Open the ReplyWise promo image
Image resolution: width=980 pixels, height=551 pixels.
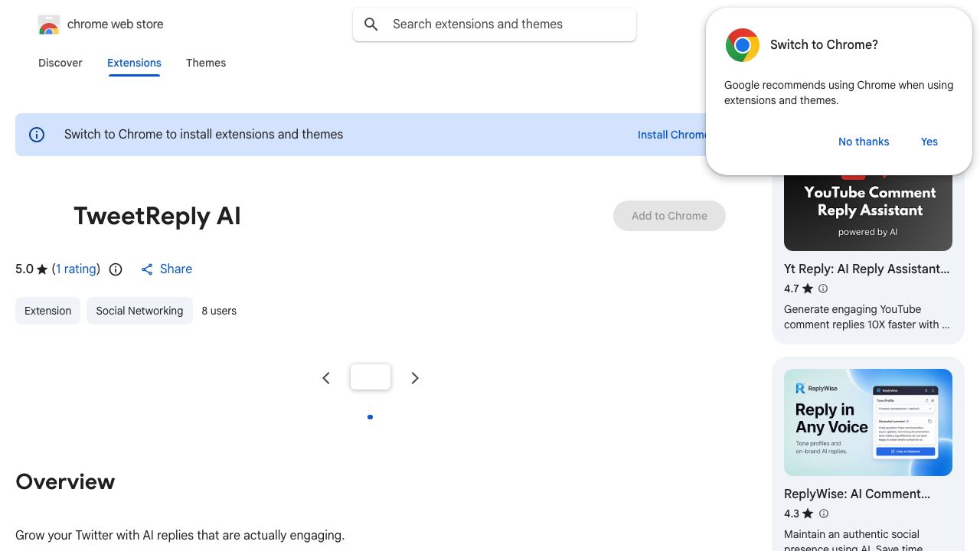[868, 422]
